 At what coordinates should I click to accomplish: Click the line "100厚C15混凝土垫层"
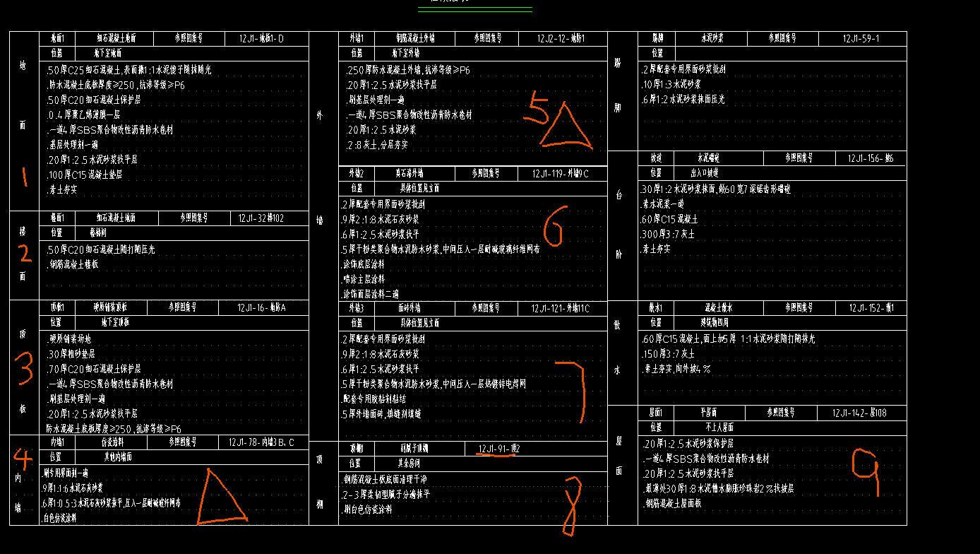pyautogui.click(x=85, y=175)
